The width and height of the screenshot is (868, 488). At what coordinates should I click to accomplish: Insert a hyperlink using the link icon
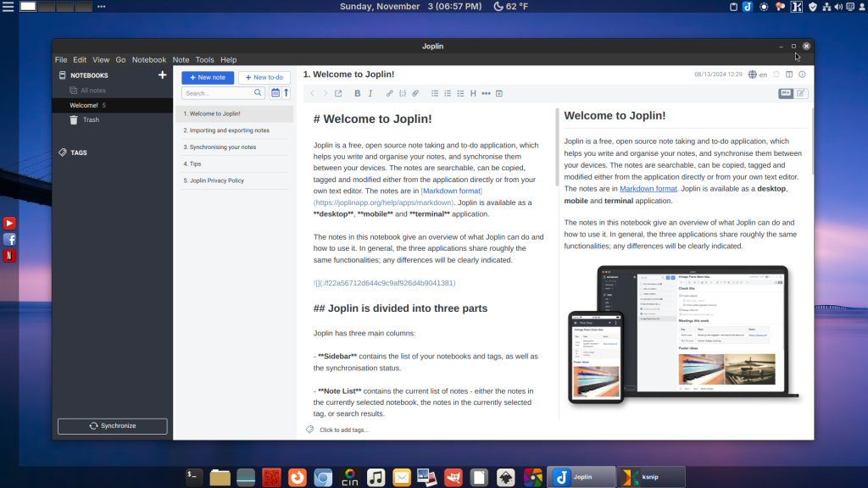tap(390, 93)
